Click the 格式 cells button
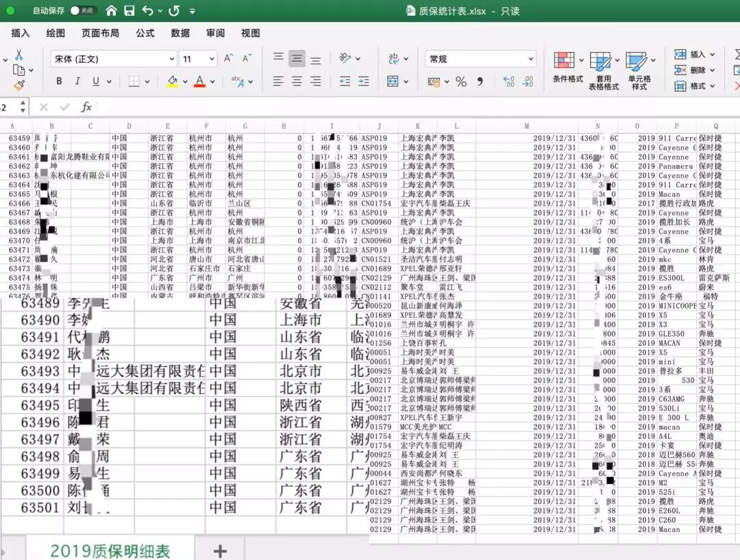 pos(694,86)
